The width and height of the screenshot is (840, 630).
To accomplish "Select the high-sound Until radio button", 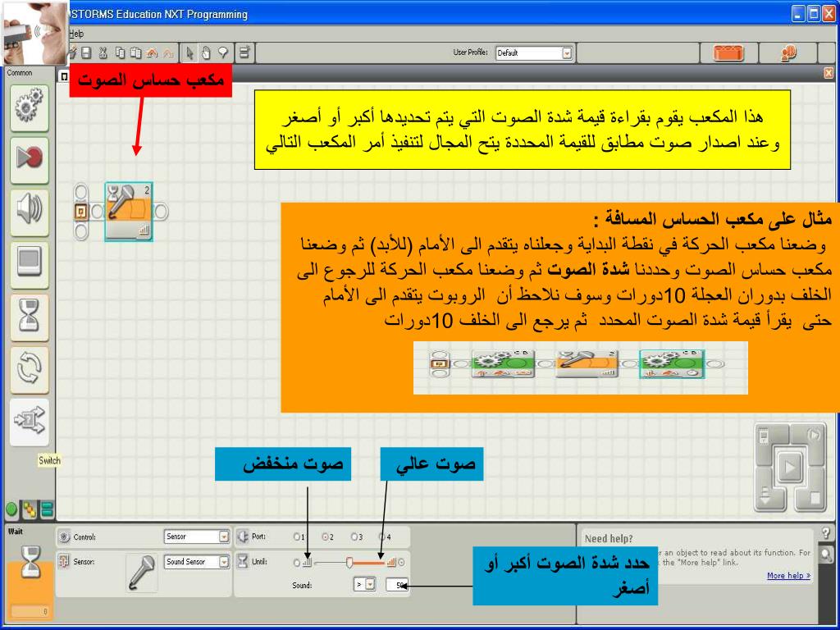I will pos(401,563).
